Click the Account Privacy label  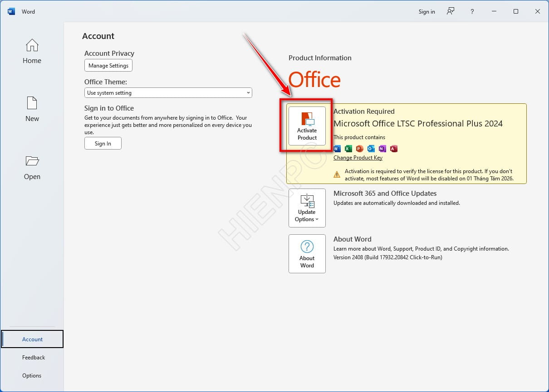(x=109, y=53)
